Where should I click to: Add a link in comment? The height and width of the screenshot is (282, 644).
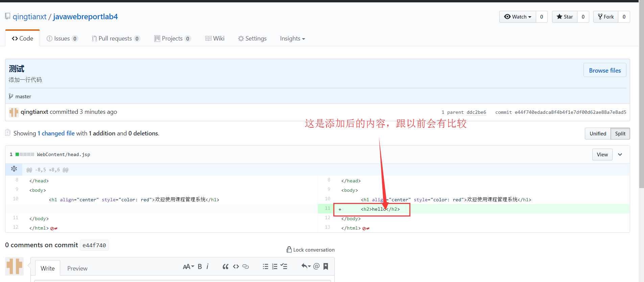(x=246, y=266)
